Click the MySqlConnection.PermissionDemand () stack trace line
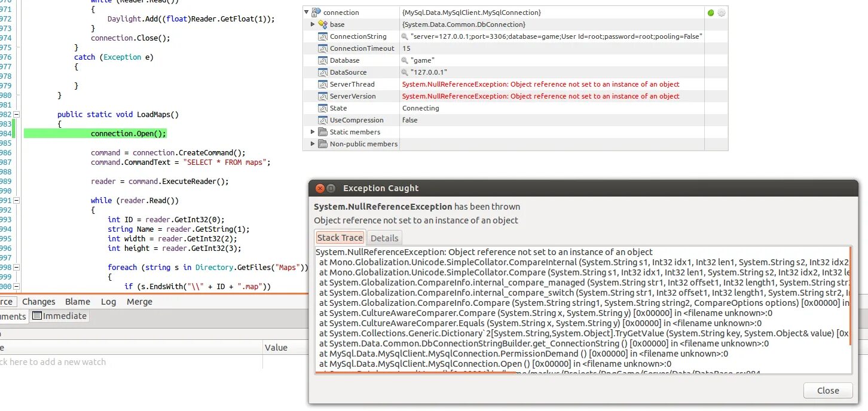The width and height of the screenshot is (868, 411). pos(524,354)
